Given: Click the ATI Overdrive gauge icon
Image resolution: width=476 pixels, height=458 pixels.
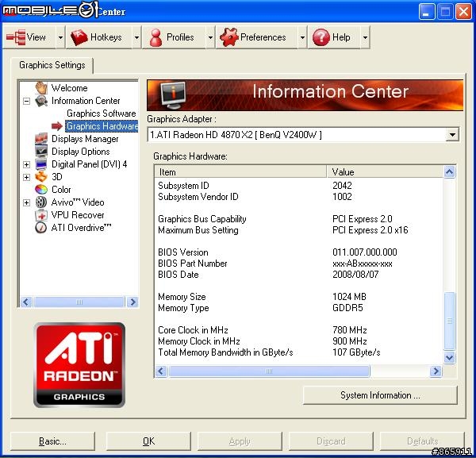Looking at the screenshot, I should pos(41,228).
